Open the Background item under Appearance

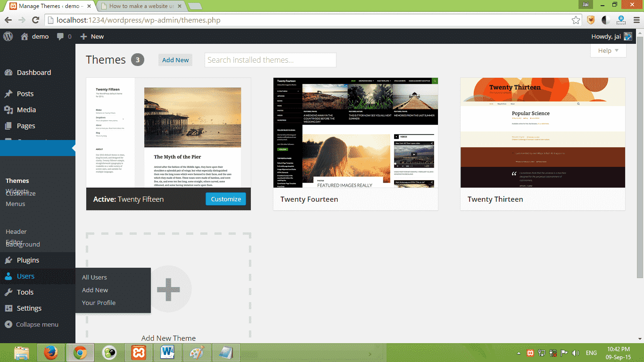coord(23,244)
